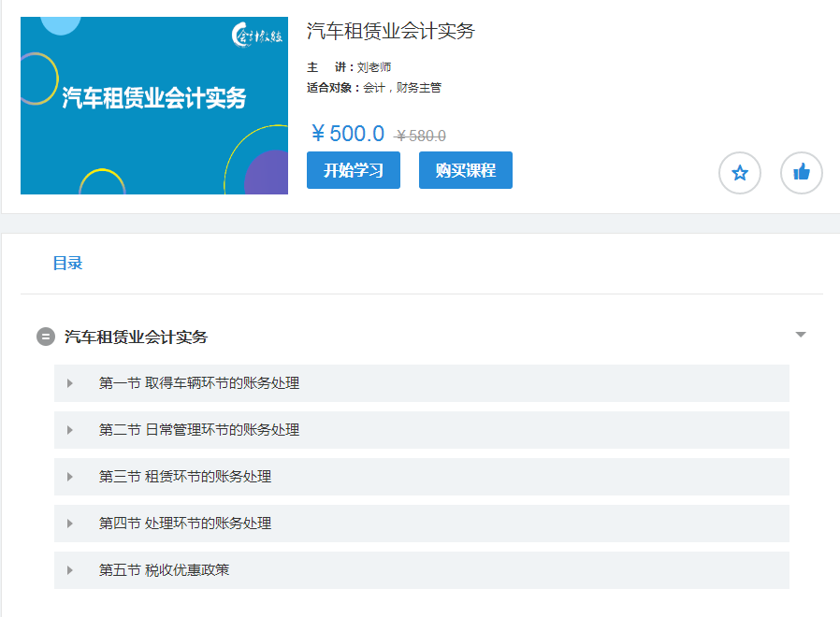The image size is (840, 617).
Task: Expand the arrow for 第五节 税收优惠政策
Action: 70,570
